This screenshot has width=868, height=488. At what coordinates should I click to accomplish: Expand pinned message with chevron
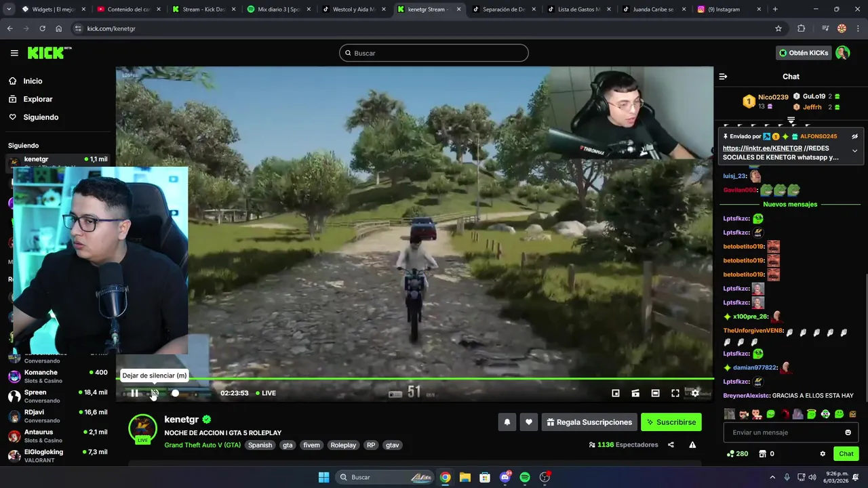click(x=854, y=150)
